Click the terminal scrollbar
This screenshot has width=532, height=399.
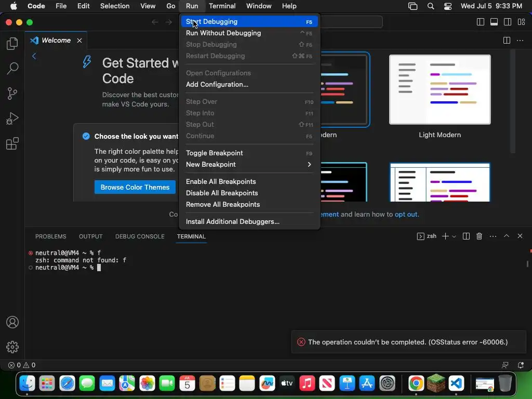coord(527,263)
